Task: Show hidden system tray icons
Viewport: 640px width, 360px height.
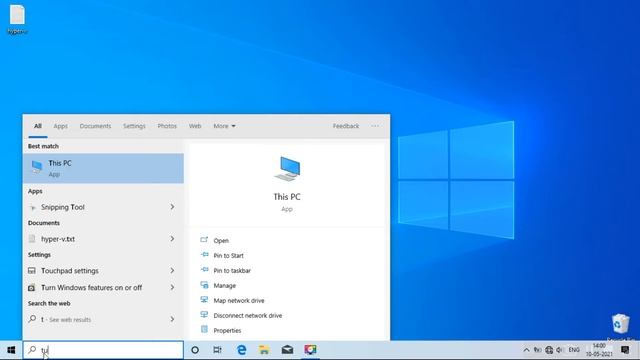Action: click(x=527, y=350)
